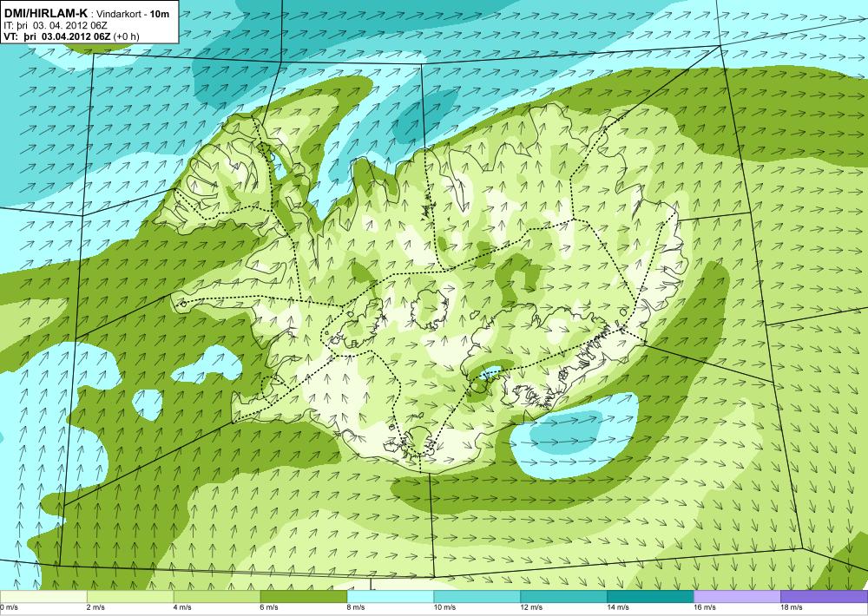Click the '8 m/s' legend label
This screenshot has width=868, height=616.
(356, 607)
